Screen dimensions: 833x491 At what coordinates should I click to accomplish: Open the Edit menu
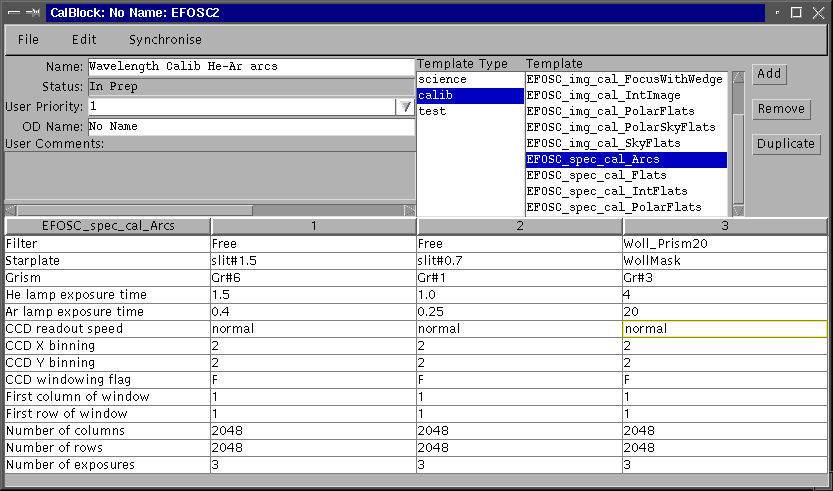point(84,39)
